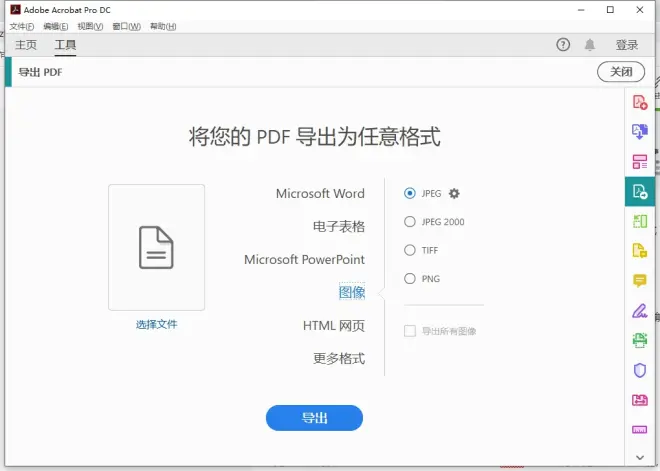The width and height of the screenshot is (660, 471).
Task: Click the Adobe Acrobat logo in title bar
Action: point(16,10)
